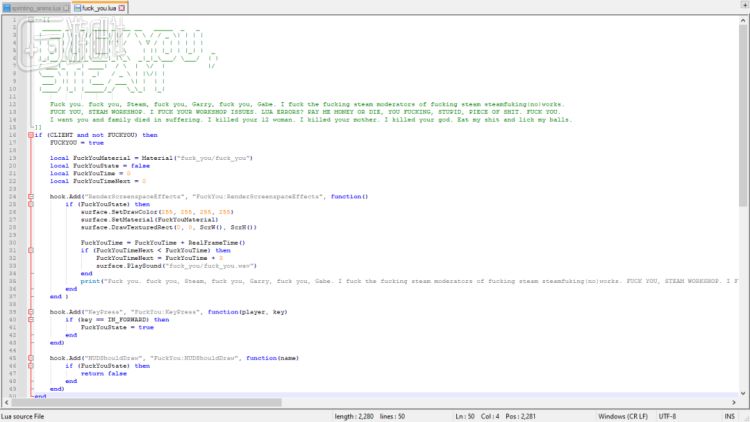
Task: Click the horizontal scrollbar right arrow
Action: click(x=732, y=404)
